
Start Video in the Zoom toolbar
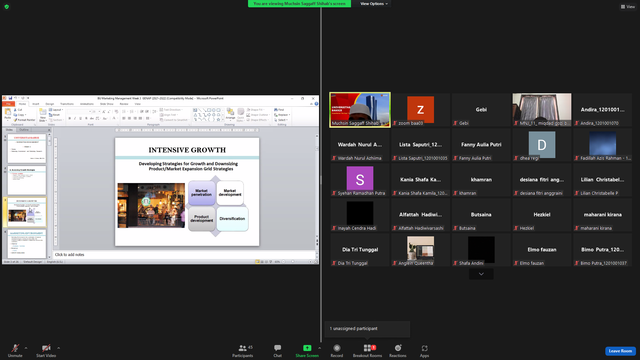46,350
